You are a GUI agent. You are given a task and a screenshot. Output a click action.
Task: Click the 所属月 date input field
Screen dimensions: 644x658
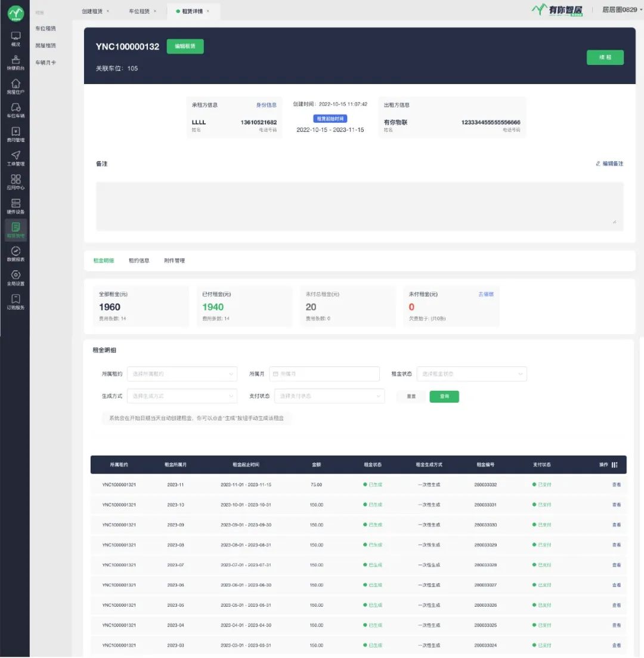click(324, 374)
